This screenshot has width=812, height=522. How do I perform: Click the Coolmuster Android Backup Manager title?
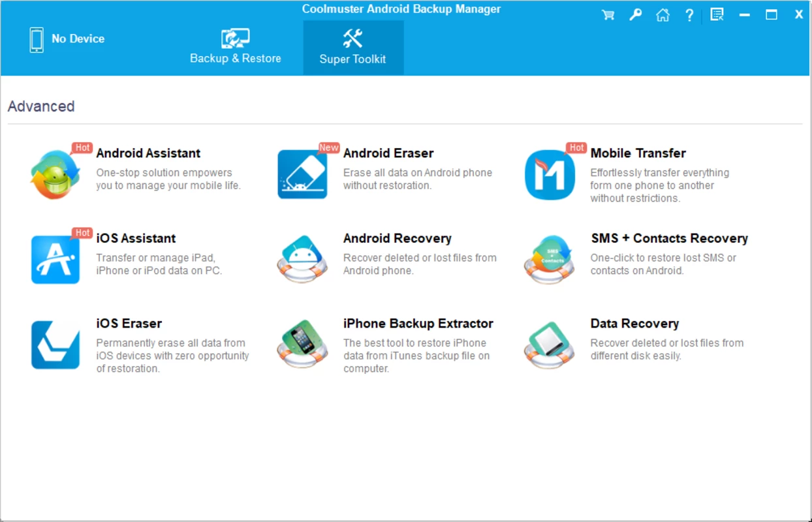coord(401,9)
